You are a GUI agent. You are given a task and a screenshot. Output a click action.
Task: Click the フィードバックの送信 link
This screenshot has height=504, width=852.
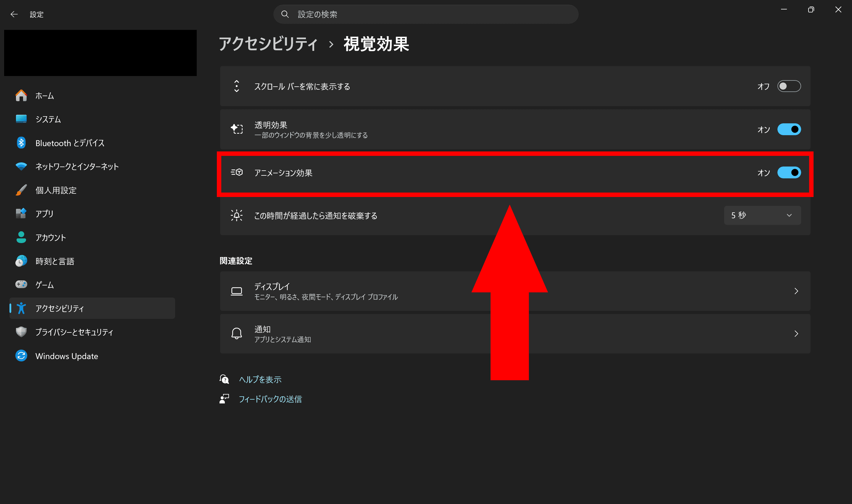pyautogui.click(x=270, y=399)
